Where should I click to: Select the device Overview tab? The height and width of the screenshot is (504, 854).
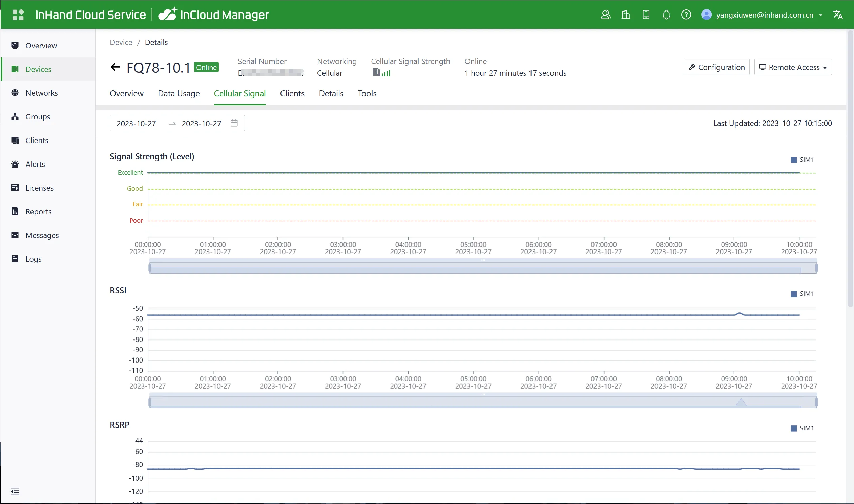tap(126, 93)
